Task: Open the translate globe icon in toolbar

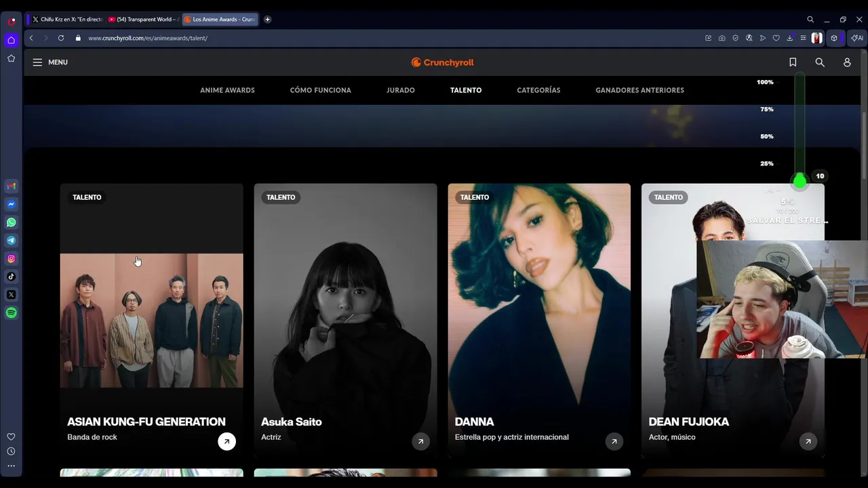Action: pos(749,38)
